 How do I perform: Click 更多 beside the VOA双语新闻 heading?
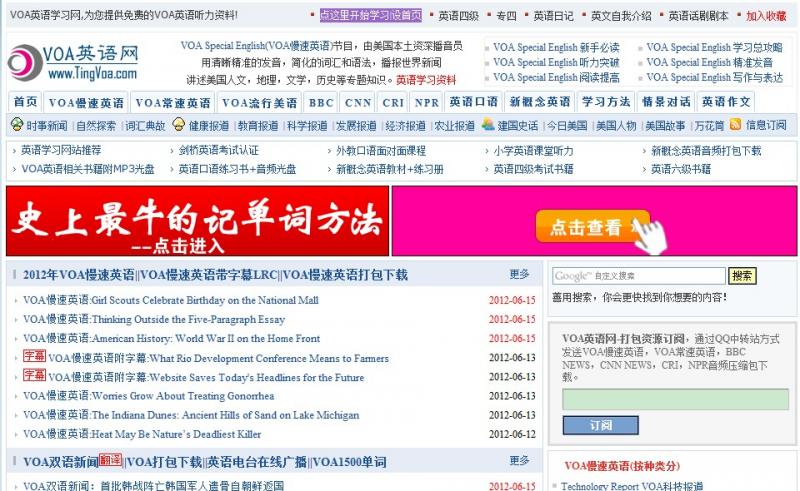point(519,461)
